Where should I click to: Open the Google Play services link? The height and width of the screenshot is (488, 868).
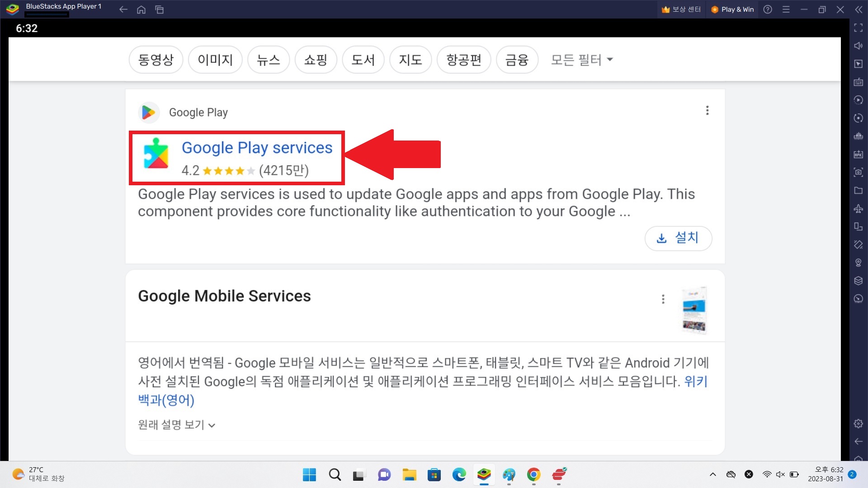[x=257, y=148]
